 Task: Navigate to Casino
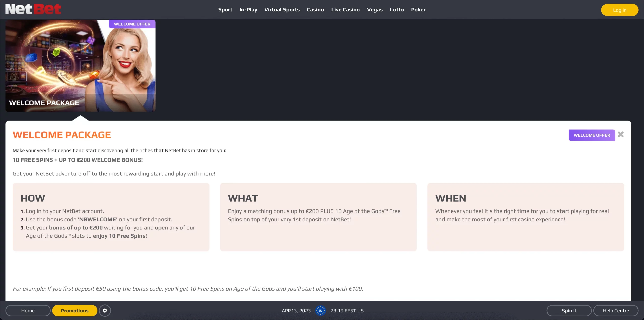[x=315, y=10]
